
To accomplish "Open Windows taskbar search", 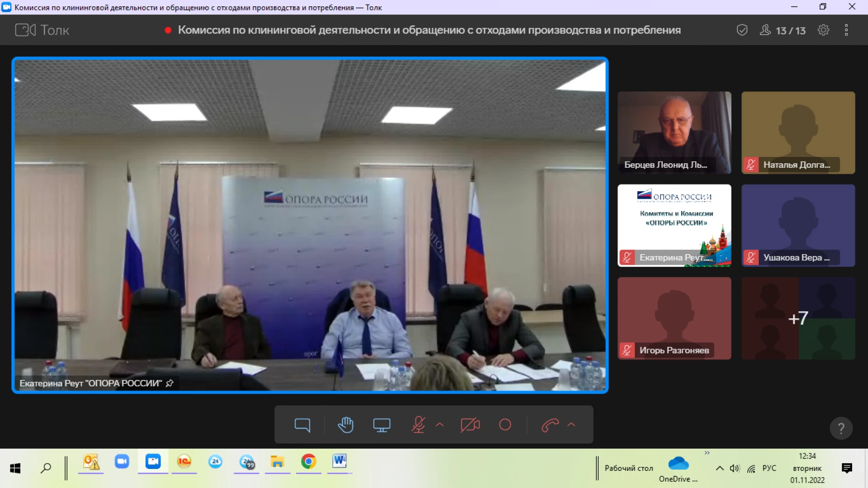I will click(46, 468).
